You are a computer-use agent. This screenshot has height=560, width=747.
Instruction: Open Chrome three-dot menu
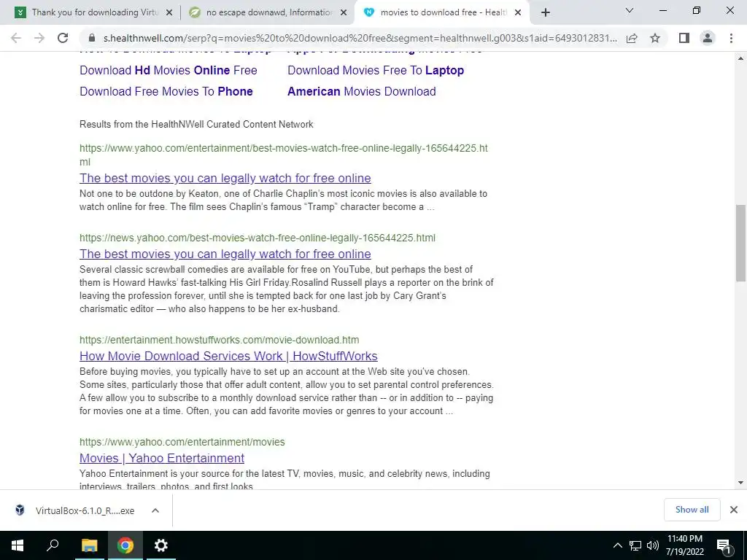[731, 38]
